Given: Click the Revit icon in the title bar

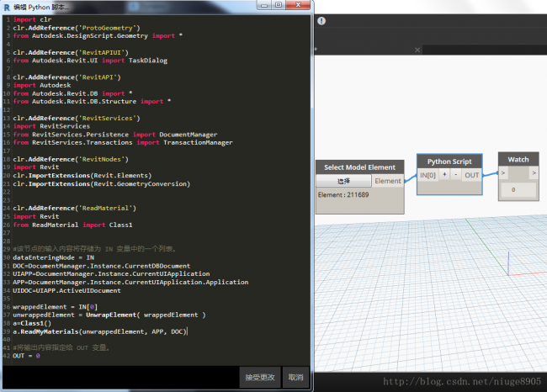Looking at the screenshot, I should pos(7,7).
